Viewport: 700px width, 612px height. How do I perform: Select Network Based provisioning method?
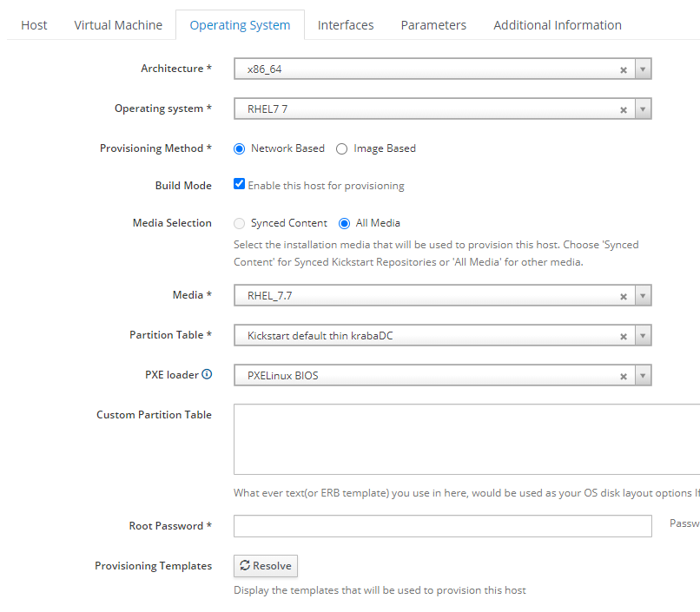[x=240, y=148]
